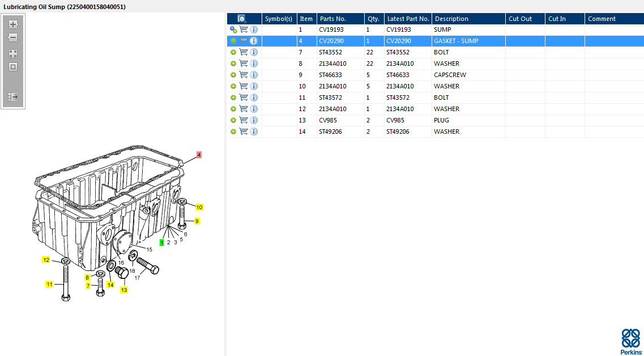The image size is (644, 356).
Task: Click green callout 1 in diagram
Action: (x=162, y=242)
